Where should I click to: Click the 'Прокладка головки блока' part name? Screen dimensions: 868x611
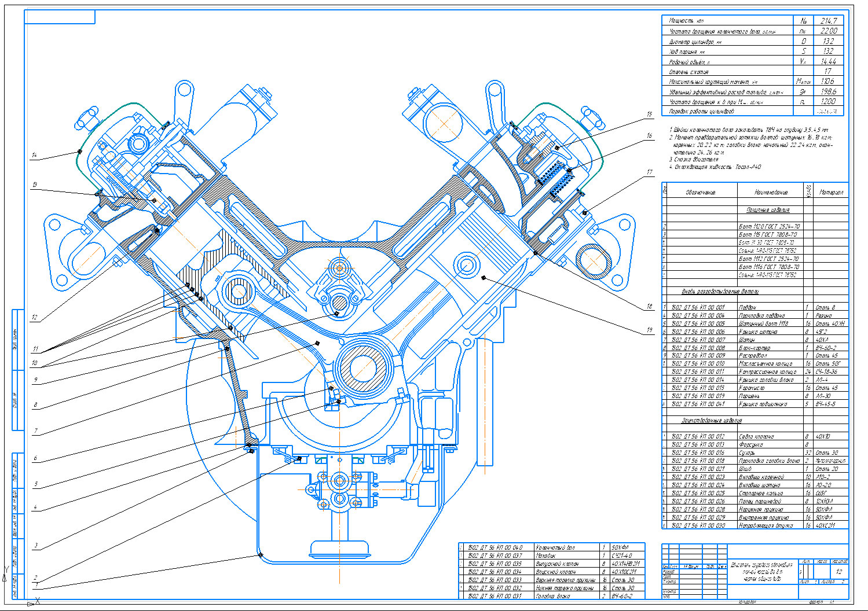769,461
